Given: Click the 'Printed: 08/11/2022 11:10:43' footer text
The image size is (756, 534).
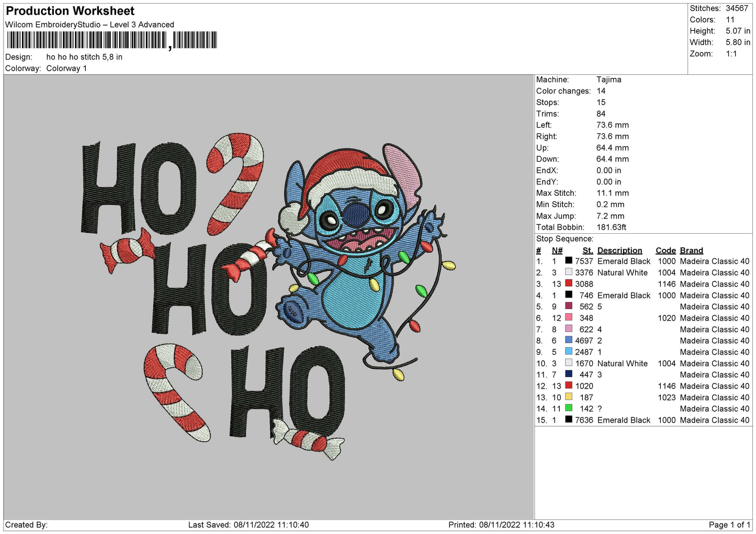Looking at the screenshot, I should [x=501, y=525].
